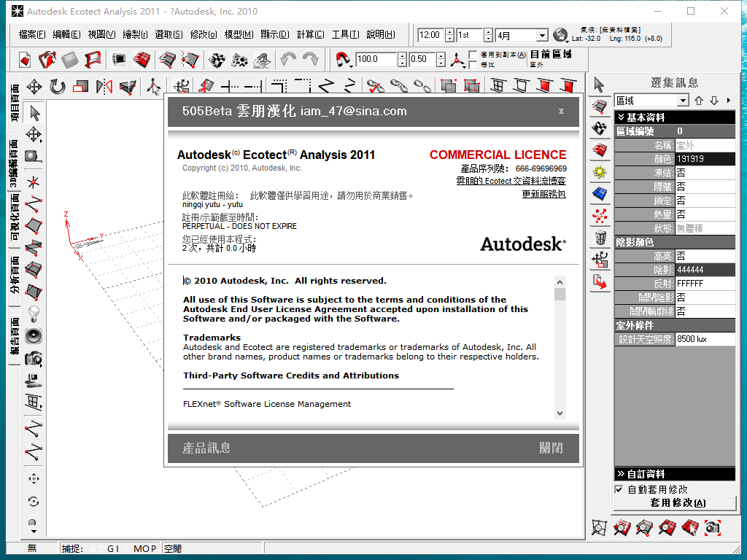Image resolution: width=747 pixels, height=560 pixels.
Task: Click the New model document icon
Action: pyautogui.click(x=25, y=60)
